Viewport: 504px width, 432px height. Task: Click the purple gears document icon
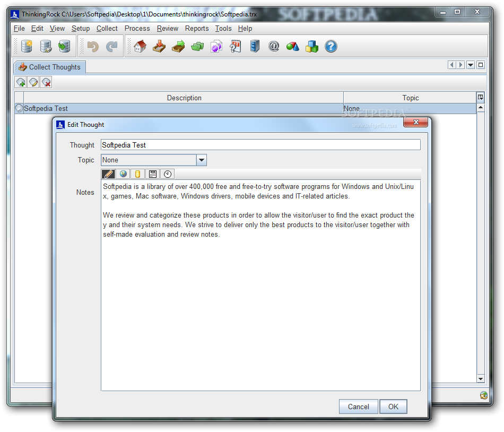pyautogui.click(x=216, y=47)
